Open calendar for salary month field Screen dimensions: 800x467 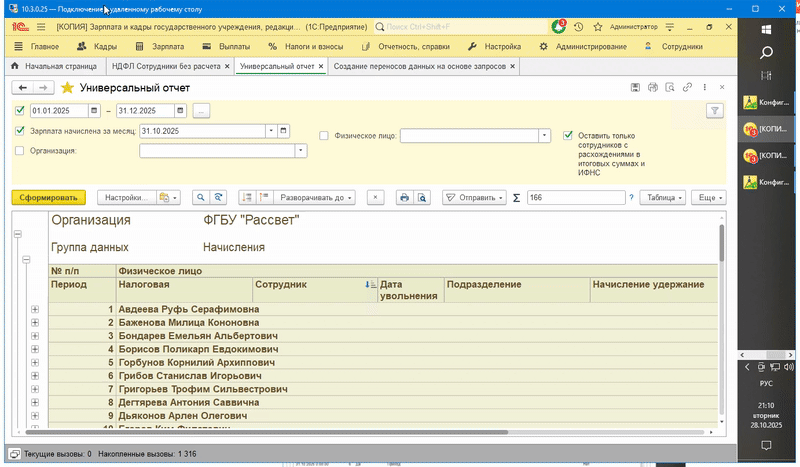[x=283, y=131]
